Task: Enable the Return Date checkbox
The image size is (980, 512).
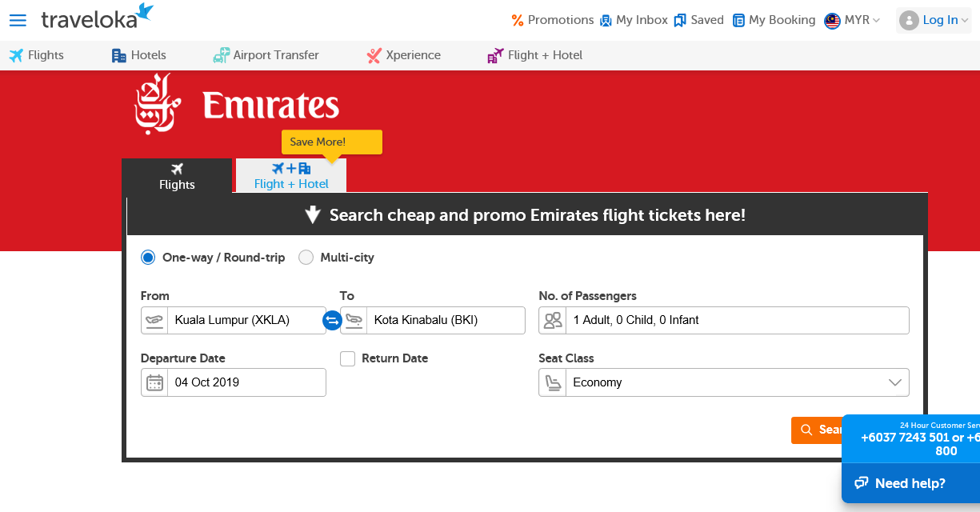Action: [x=347, y=358]
